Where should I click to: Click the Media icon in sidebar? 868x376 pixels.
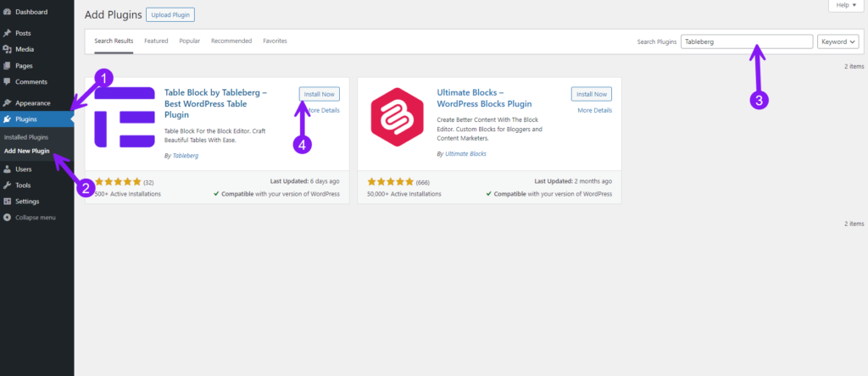(7, 49)
